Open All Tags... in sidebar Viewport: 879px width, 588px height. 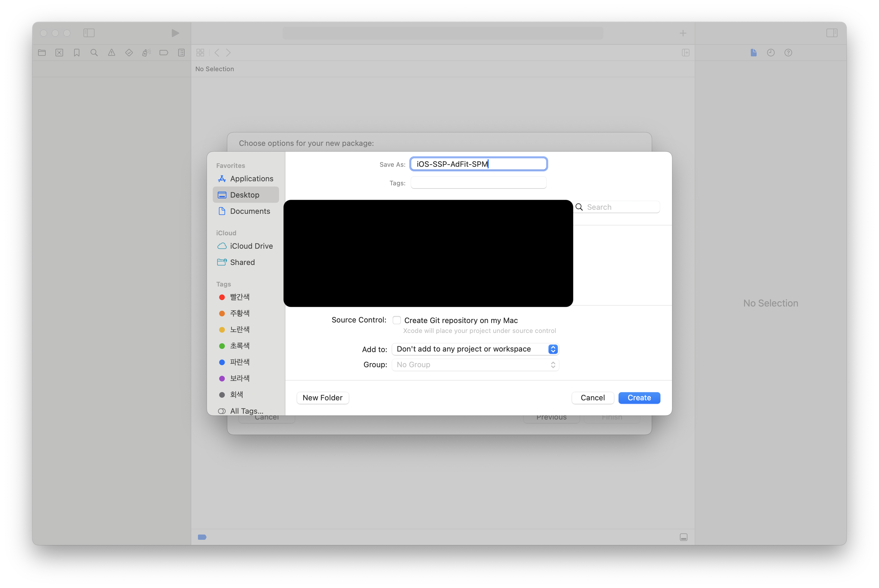246,411
